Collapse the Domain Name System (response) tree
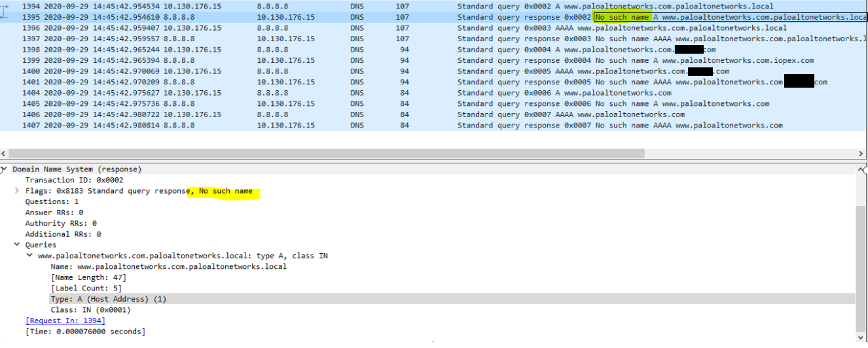The image size is (868, 348). point(5,169)
